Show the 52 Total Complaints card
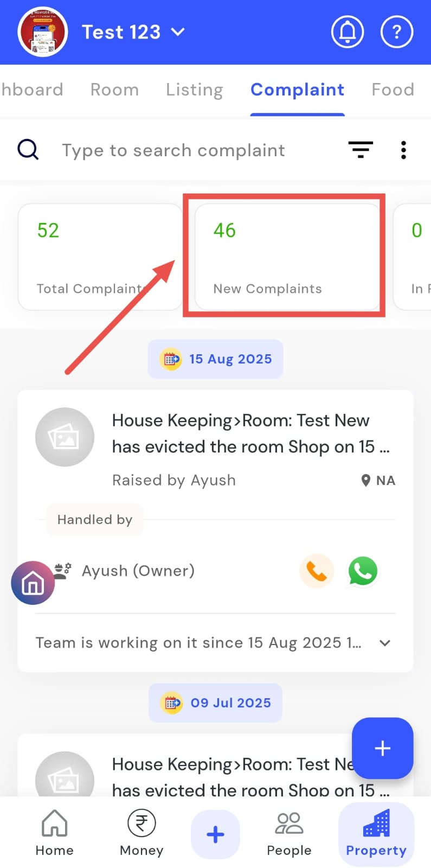Viewport: 431px width, 868px height. (100, 257)
